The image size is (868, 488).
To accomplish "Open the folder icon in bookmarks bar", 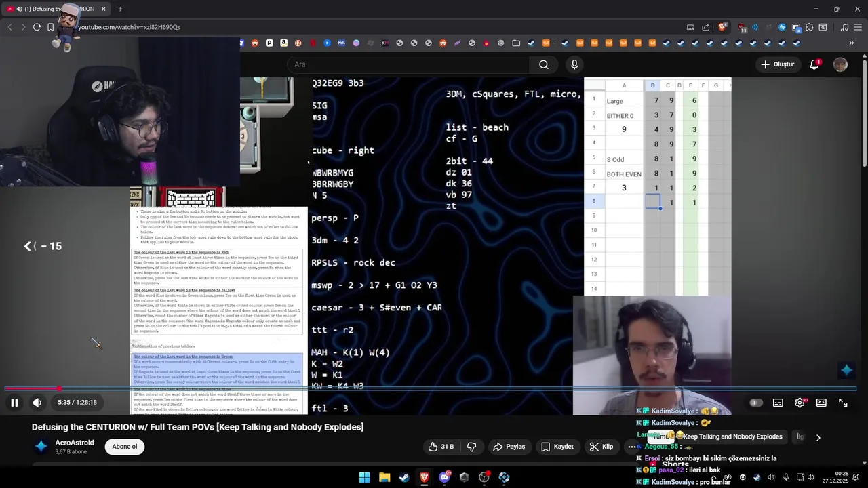I will pos(516,43).
